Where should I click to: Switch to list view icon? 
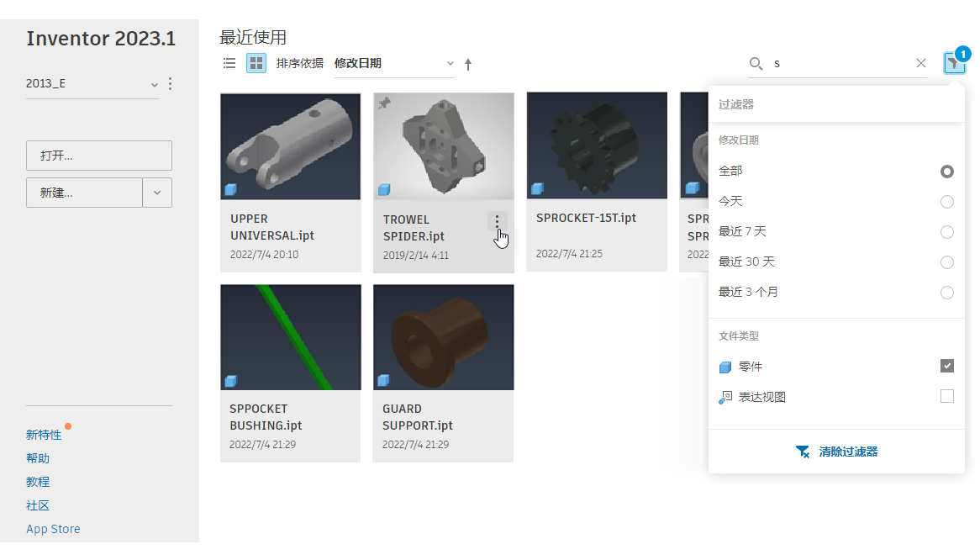click(229, 63)
